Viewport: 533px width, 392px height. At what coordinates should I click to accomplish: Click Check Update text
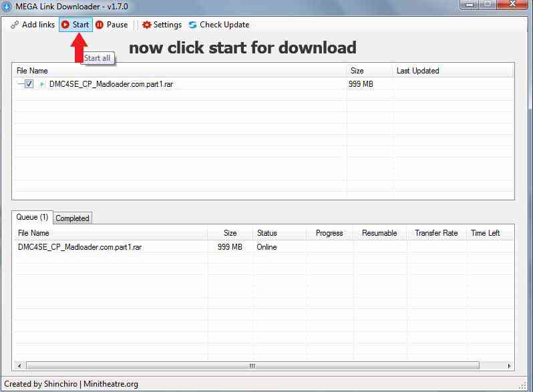(x=224, y=25)
